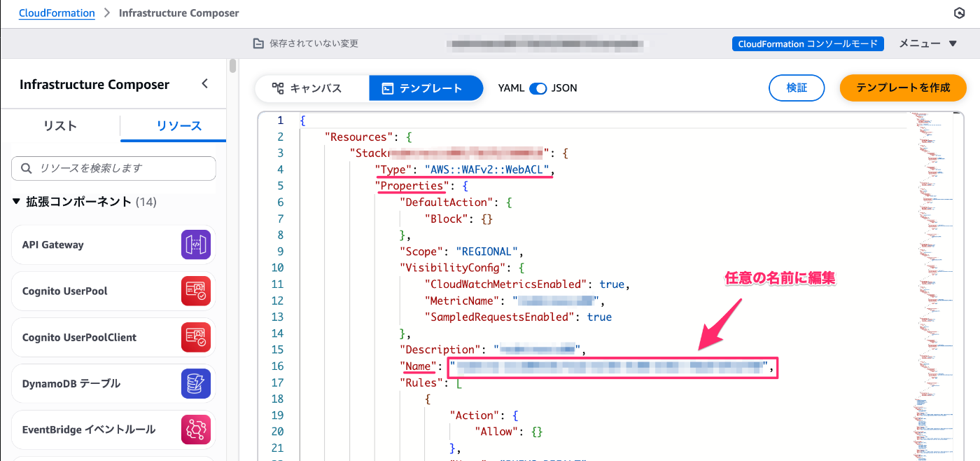Click "AWS::WAFv2::WebACL" type value

tap(487, 170)
